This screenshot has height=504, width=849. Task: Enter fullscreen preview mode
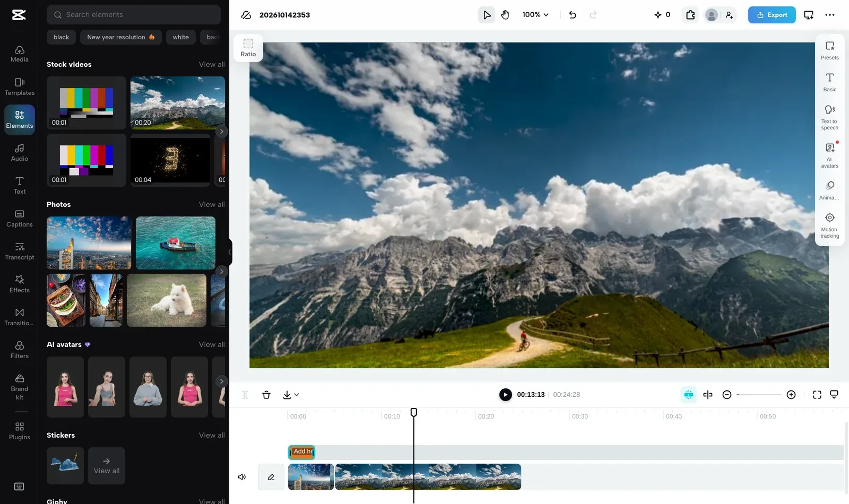pyautogui.click(x=817, y=395)
